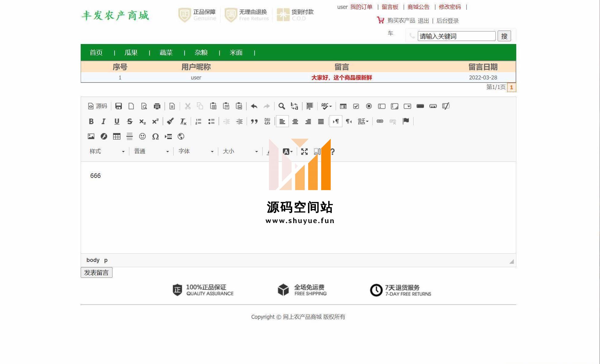The image size is (600, 364).
Task: Insert a text field
Action: pos(382,106)
